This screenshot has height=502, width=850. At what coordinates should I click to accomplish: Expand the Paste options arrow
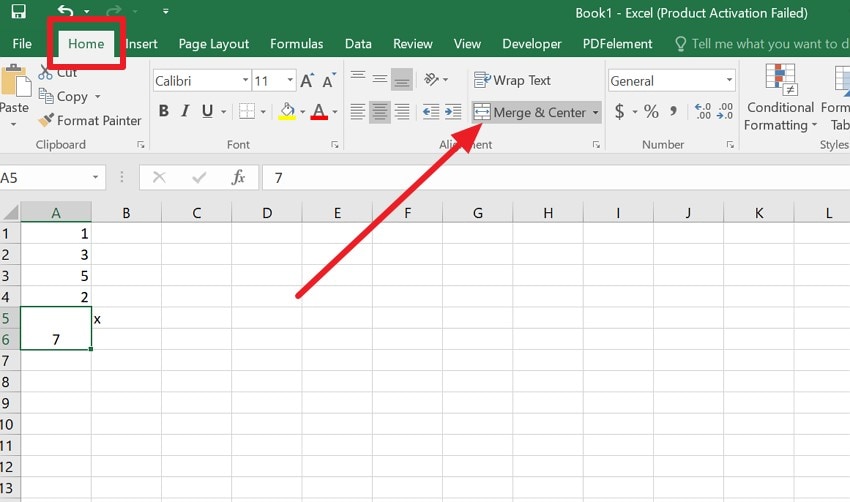click(14, 125)
